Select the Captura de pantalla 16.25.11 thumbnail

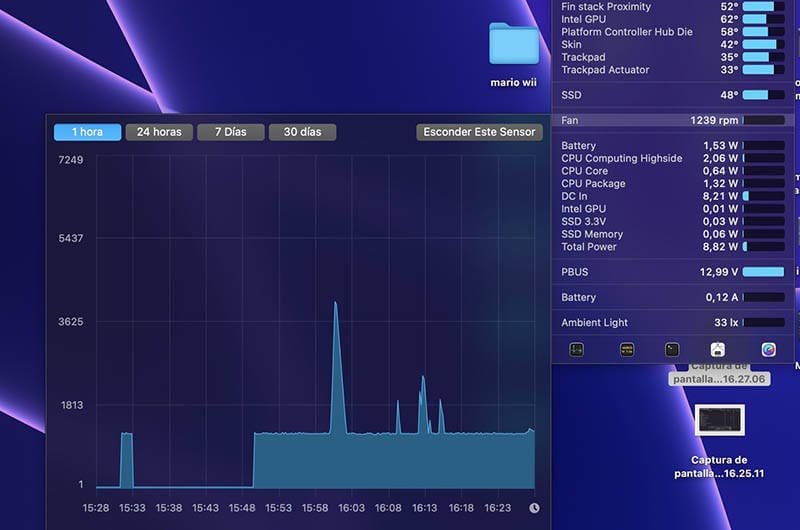point(719,420)
